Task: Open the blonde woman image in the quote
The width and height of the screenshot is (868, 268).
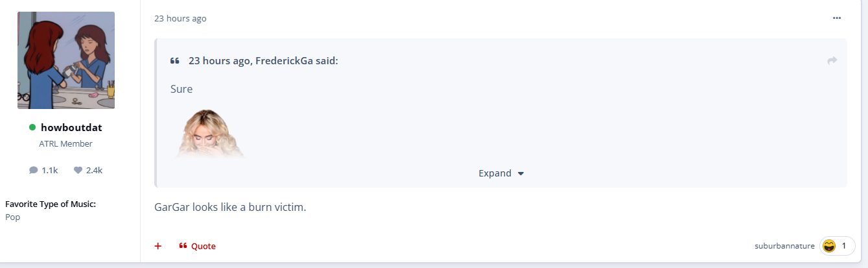Action: (211, 133)
